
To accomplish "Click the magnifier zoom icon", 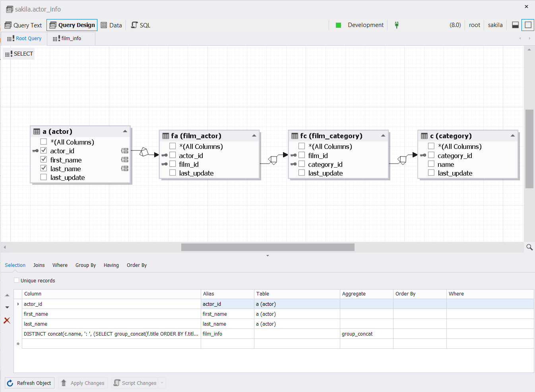I will 529,247.
